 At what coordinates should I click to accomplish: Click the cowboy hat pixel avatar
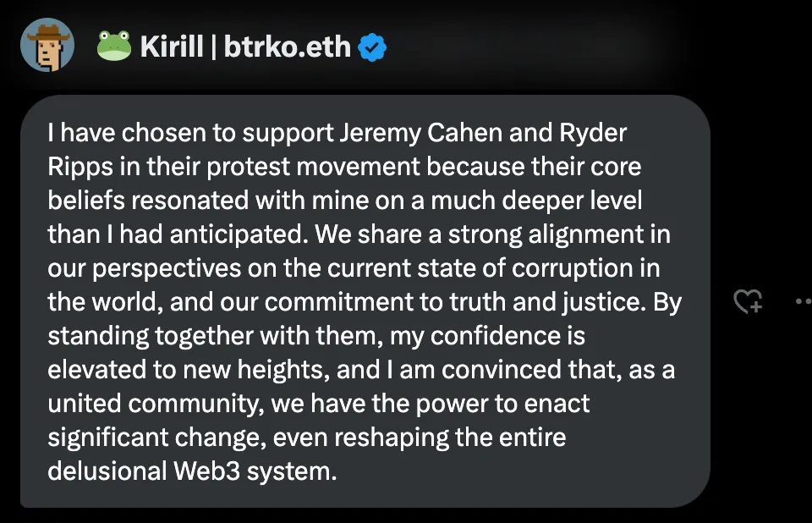[x=47, y=45]
